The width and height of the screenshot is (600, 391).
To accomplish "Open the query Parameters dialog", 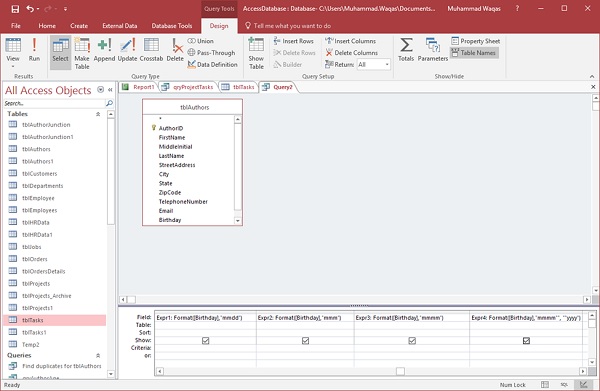I will [x=433, y=50].
